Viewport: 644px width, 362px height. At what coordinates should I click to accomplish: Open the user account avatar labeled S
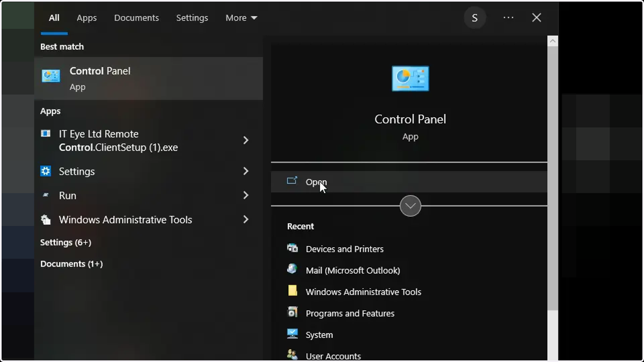coord(475,18)
